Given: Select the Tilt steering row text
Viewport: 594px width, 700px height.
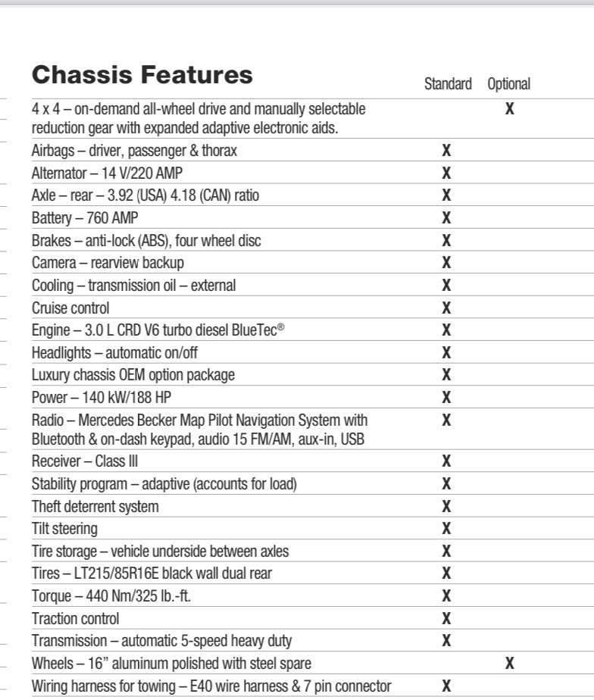Looking at the screenshot, I should tap(64, 528).
